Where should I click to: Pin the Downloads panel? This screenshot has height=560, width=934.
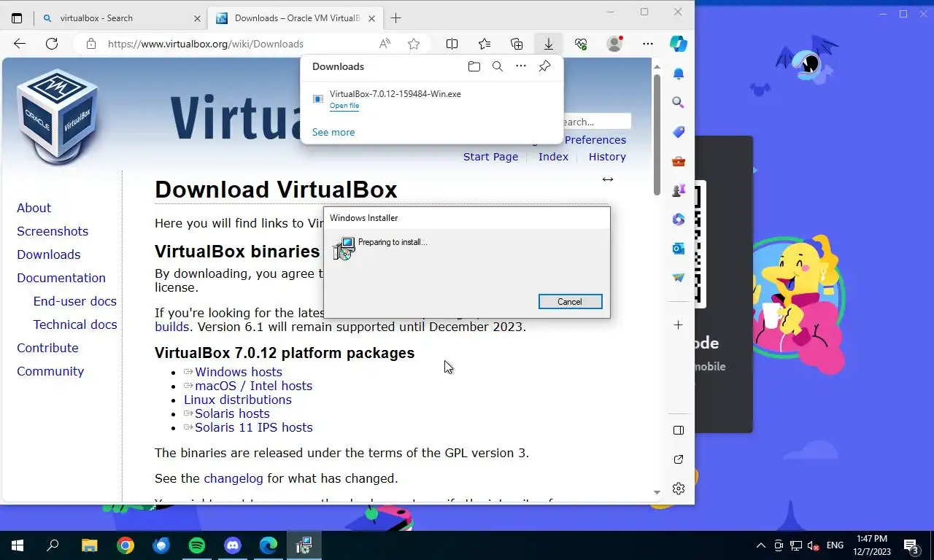544,66
